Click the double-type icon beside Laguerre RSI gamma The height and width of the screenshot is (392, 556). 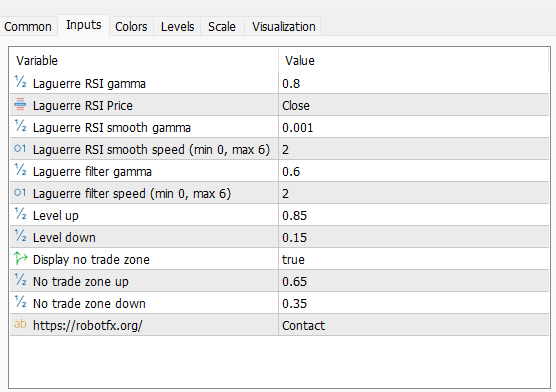[20, 82]
